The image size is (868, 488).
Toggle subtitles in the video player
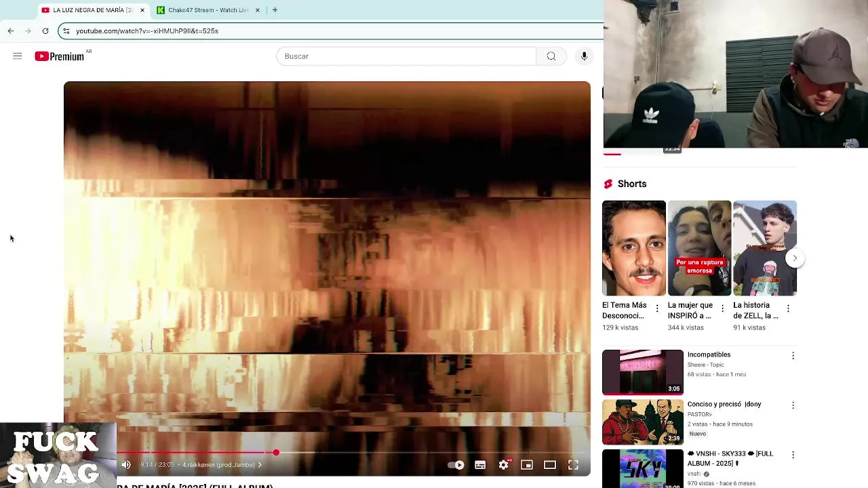coord(480,465)
